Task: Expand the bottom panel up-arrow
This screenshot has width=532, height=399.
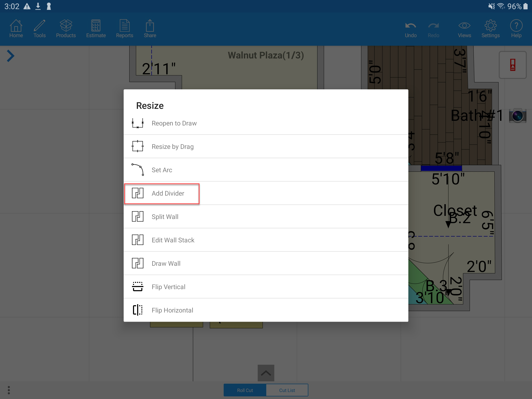Action: [x=266, y=373]
